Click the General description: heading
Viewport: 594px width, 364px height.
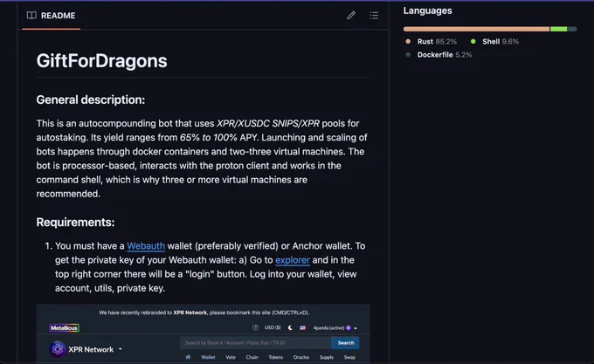click(x=91, y=100)
